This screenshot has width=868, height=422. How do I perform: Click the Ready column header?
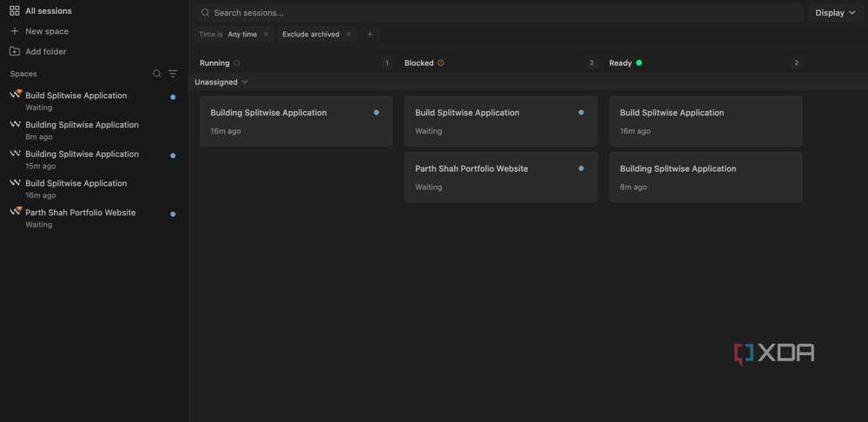pos(621,63)
